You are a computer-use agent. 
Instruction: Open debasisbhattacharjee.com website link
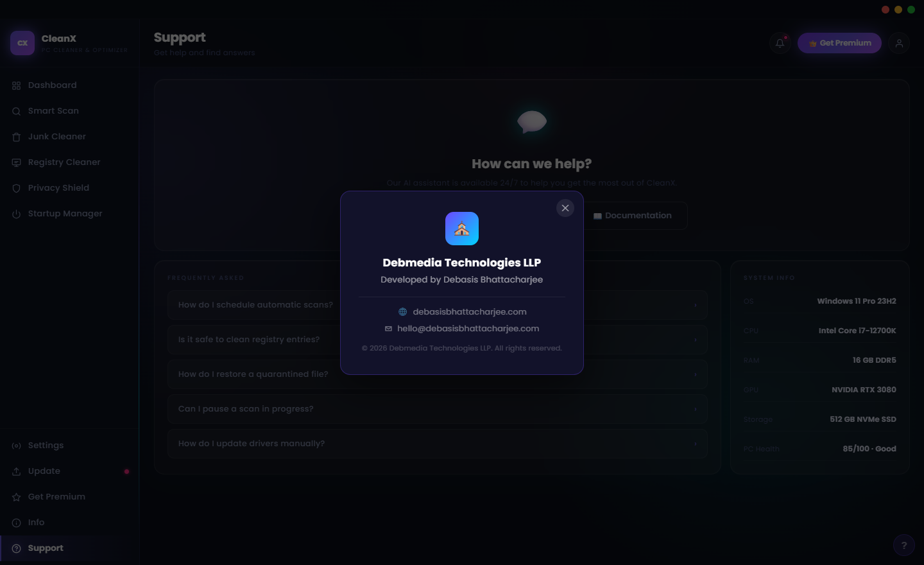click(470, 312)
